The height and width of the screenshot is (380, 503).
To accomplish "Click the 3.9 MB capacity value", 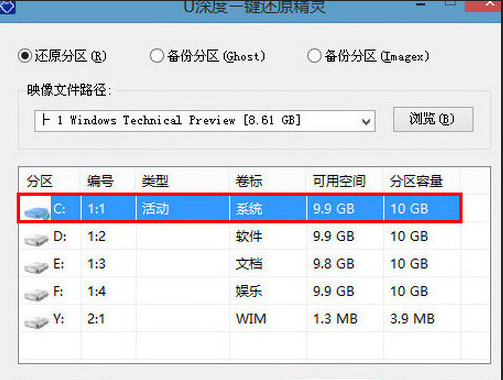I will click(x=412, y=319).
